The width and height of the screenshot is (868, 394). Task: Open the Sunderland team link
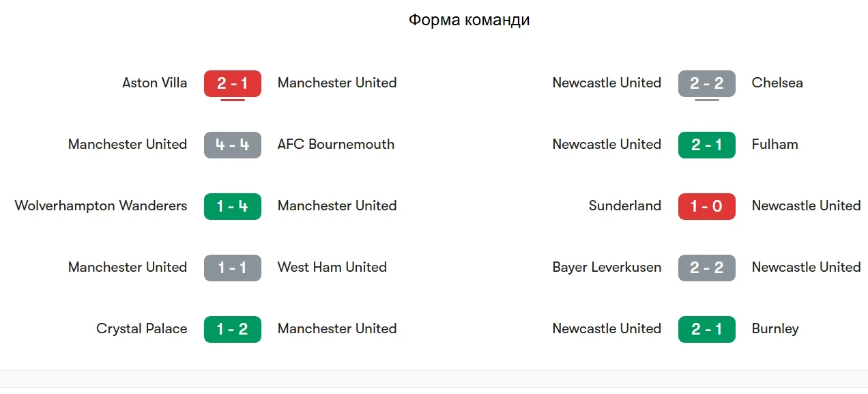tap(624, 206)
